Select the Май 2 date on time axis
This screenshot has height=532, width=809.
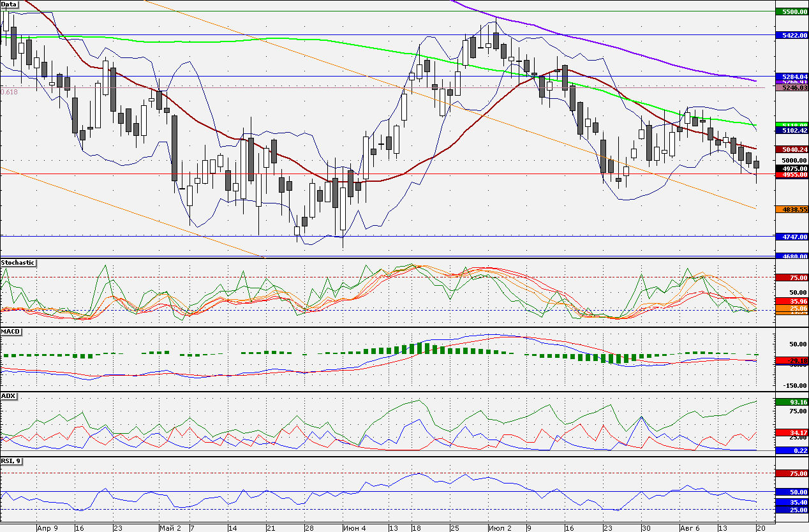[x=170, y=528]
